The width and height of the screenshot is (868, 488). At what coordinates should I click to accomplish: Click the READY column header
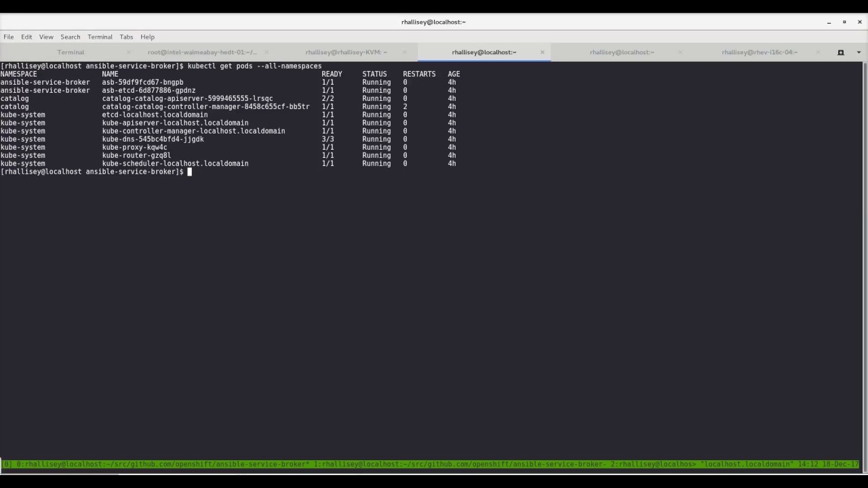[x=332, y=74]
